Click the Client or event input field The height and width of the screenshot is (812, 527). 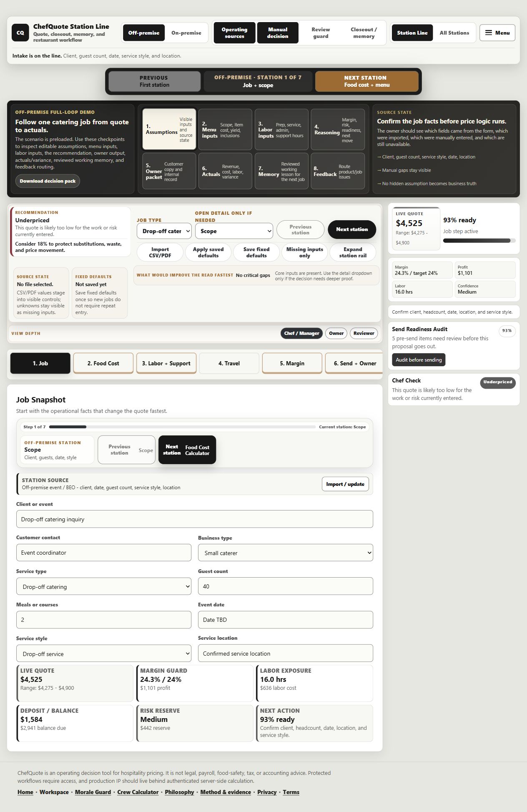tap(195, 519)
